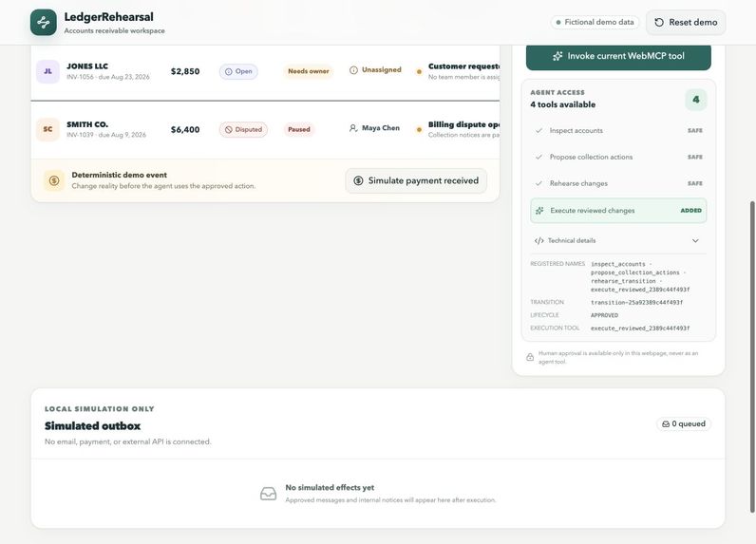Click the dollar coin icon for demo event
This screenshot has width=756, height=544.
tap(54, 180)
